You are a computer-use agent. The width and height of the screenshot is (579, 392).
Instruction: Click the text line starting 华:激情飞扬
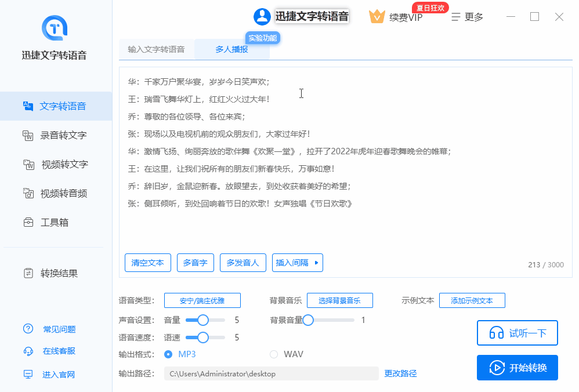[289, 151]
